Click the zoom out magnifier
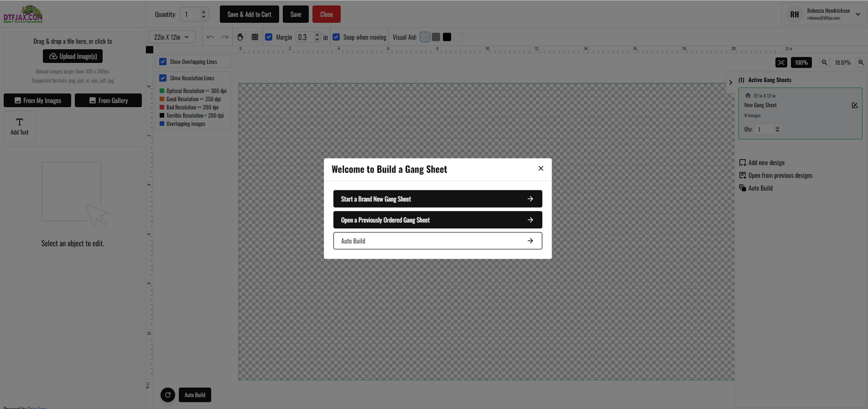The width and height of the screenshot is (868, 409). pos(824,62)
